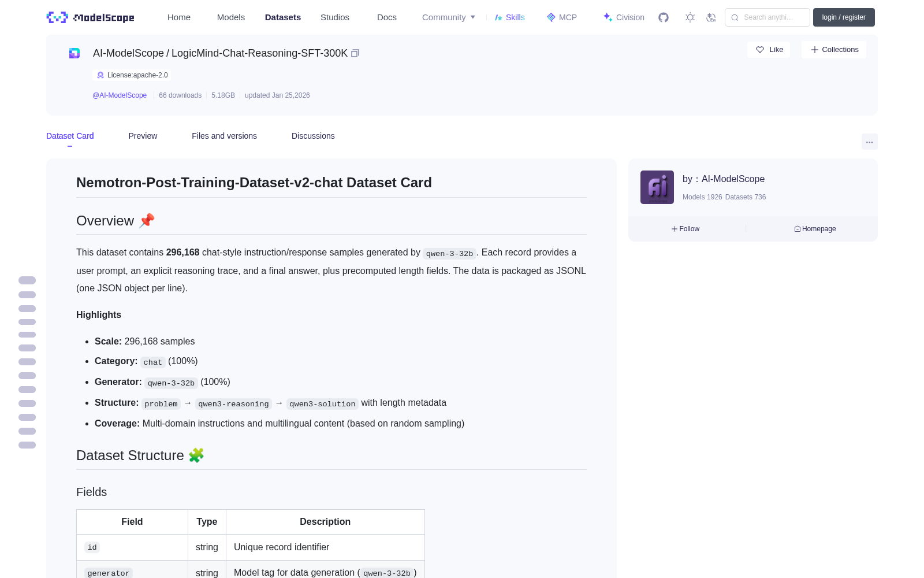Open the Files and versions tab
The image size is (924, 578).
pos(224,136)
